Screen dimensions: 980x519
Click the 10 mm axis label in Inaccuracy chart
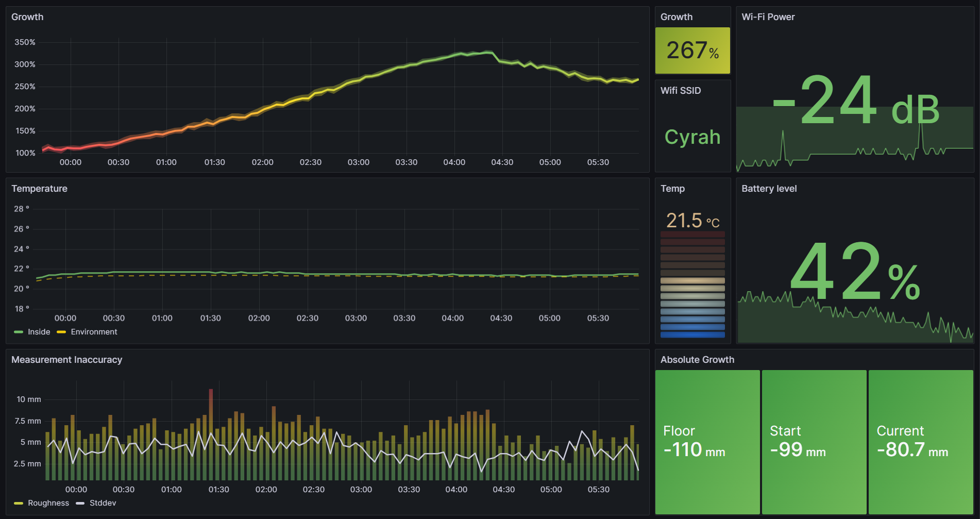(x=28, y=399)
